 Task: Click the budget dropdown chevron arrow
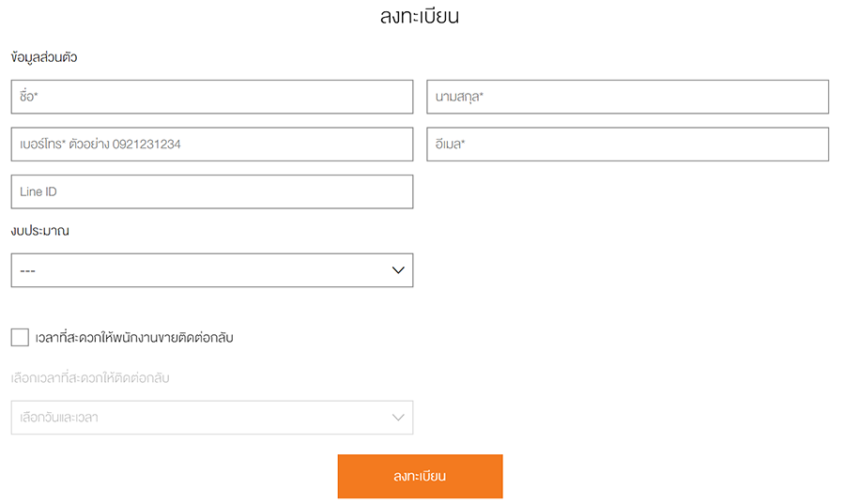coord(398,270)
